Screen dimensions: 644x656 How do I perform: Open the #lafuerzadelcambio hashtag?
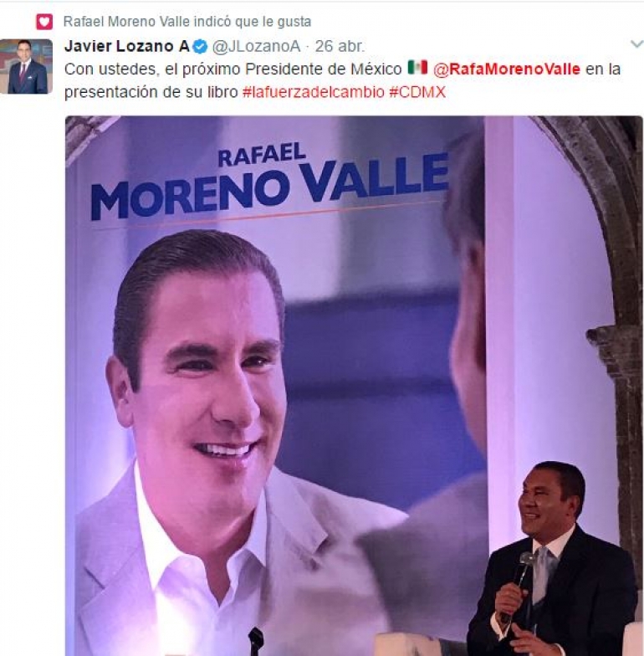coord(313,92)
